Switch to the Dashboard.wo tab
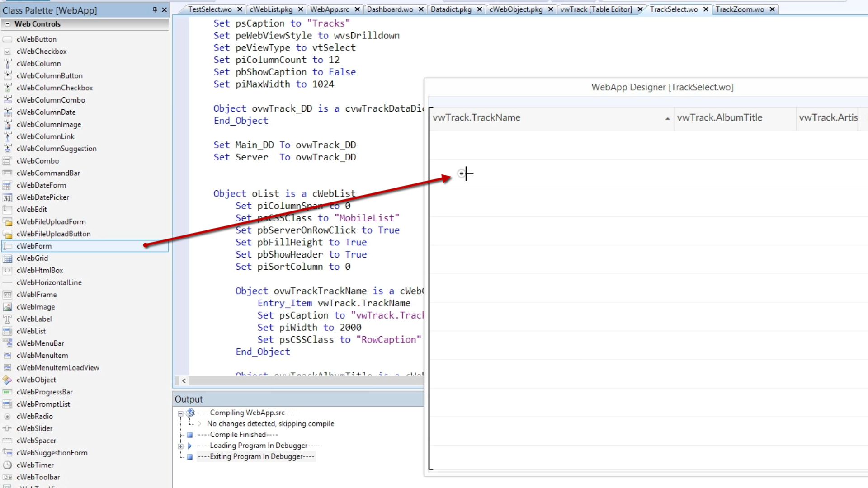Image resolution: width=868 pixels, height=488 pixels. 390,9
